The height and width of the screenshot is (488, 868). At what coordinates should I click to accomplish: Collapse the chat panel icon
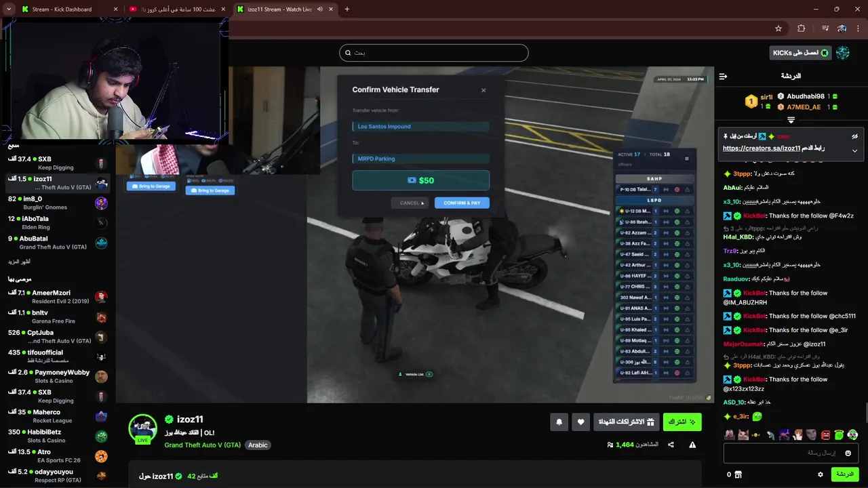pyautogui.click(x=723, y=77)
